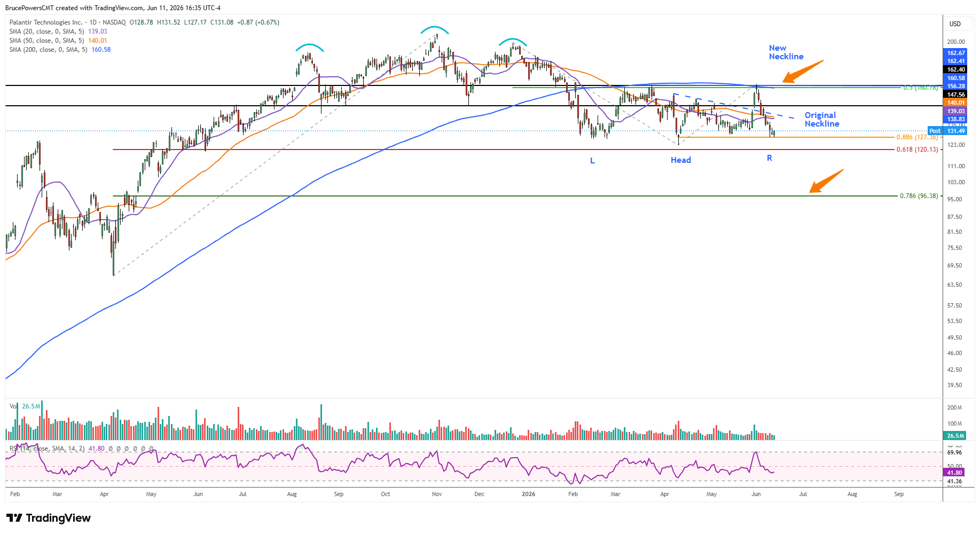
Task: Click the Vol 26.5M volume legend
Action: click(25, 406)
